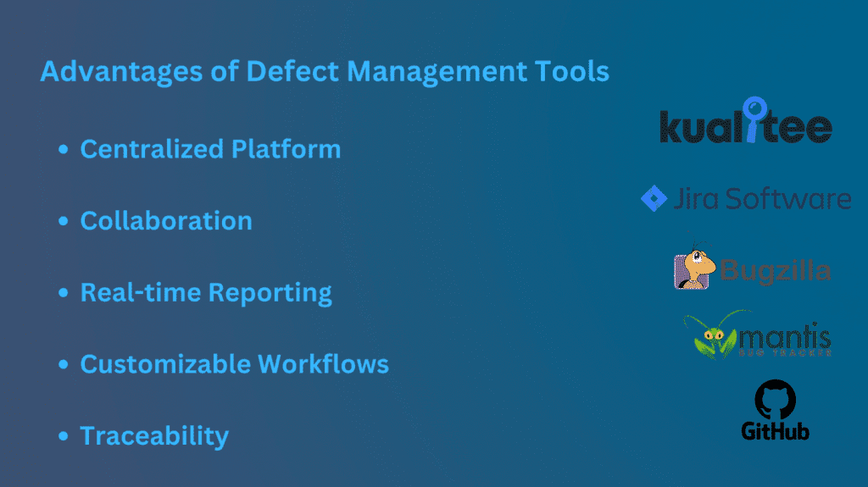Image resolution: width=868 pixels, height=487 pixels.
Task: Click the bullet dot beside 'Real-time Reporting'
Action: click(63, 293)
